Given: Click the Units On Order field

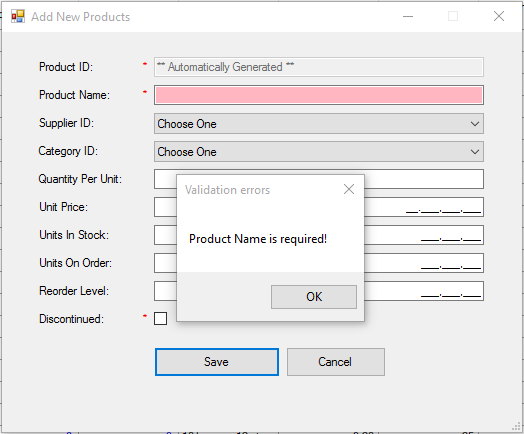Looking at the screenshot, I should (424, 263).
